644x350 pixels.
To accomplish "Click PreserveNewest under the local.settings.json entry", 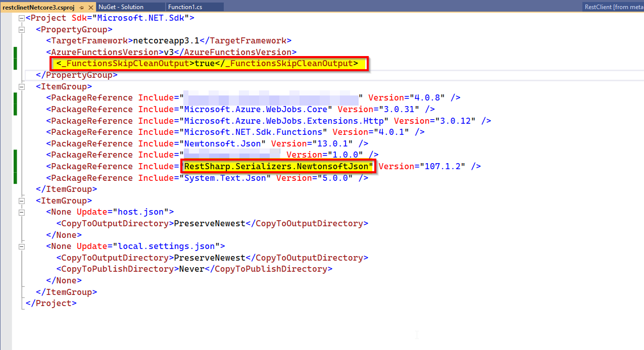I will click(x=210, y=258).
